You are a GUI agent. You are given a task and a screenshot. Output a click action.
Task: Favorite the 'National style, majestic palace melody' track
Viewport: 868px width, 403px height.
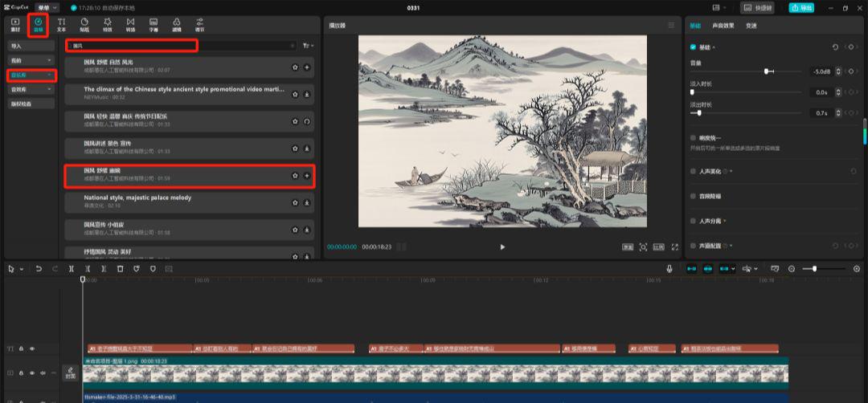tap(295, 202)
